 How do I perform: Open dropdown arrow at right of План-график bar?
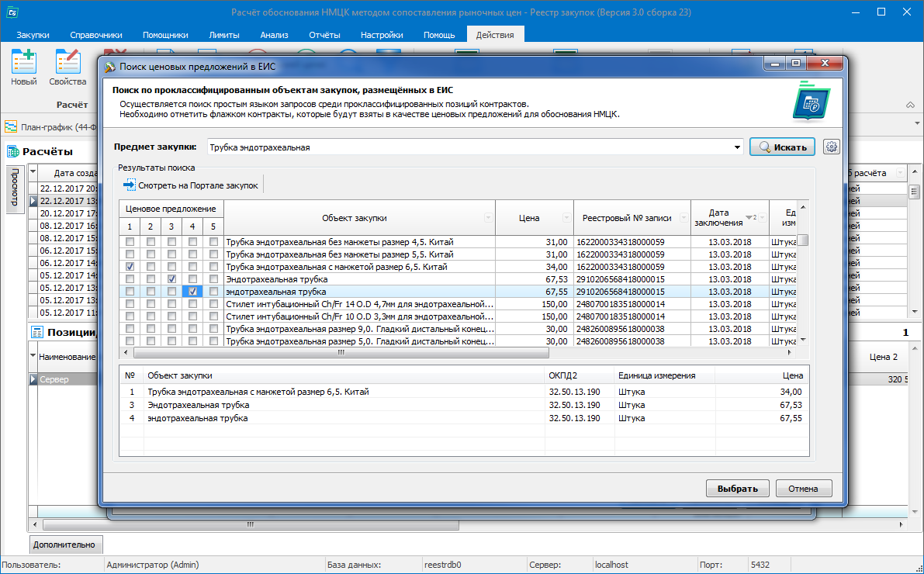(x=918, y=123)
